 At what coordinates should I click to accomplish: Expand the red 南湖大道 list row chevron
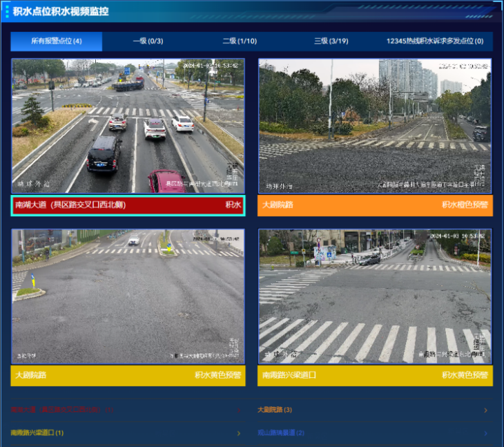pos(239,410)
